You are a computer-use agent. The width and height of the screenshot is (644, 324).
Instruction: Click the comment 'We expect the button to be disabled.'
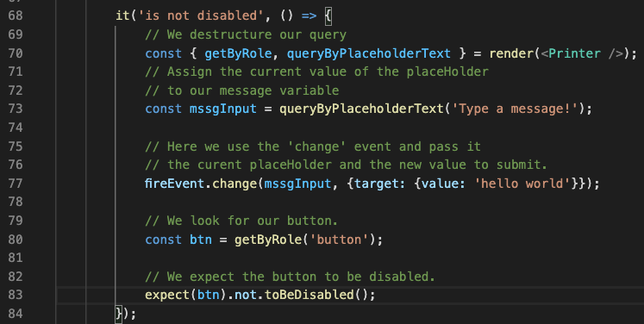290,277
